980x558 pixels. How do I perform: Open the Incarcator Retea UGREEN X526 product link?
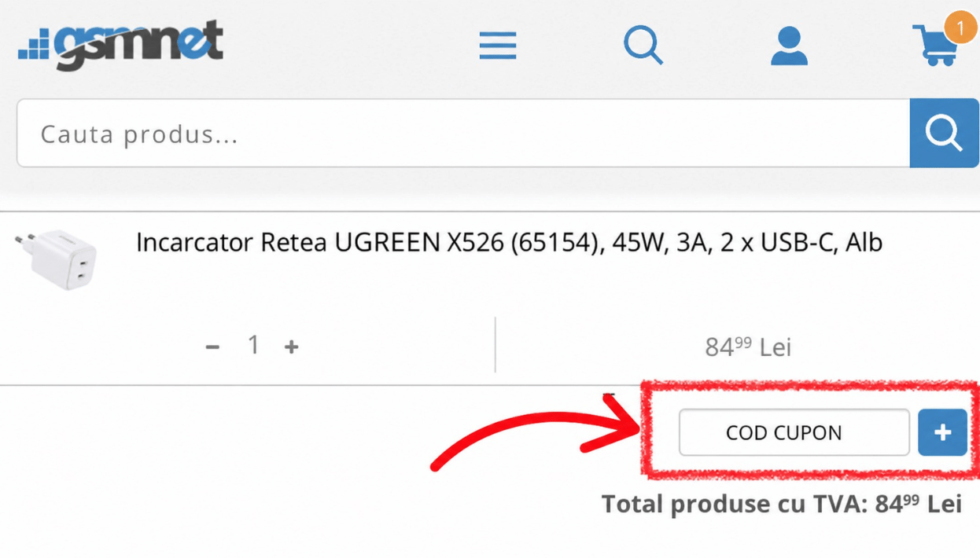509,243
